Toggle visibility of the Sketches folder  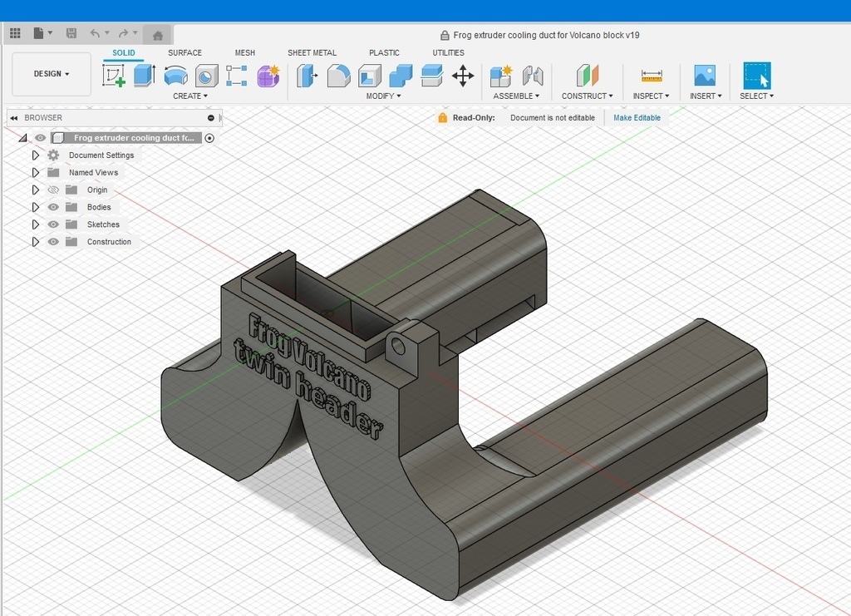53,224
